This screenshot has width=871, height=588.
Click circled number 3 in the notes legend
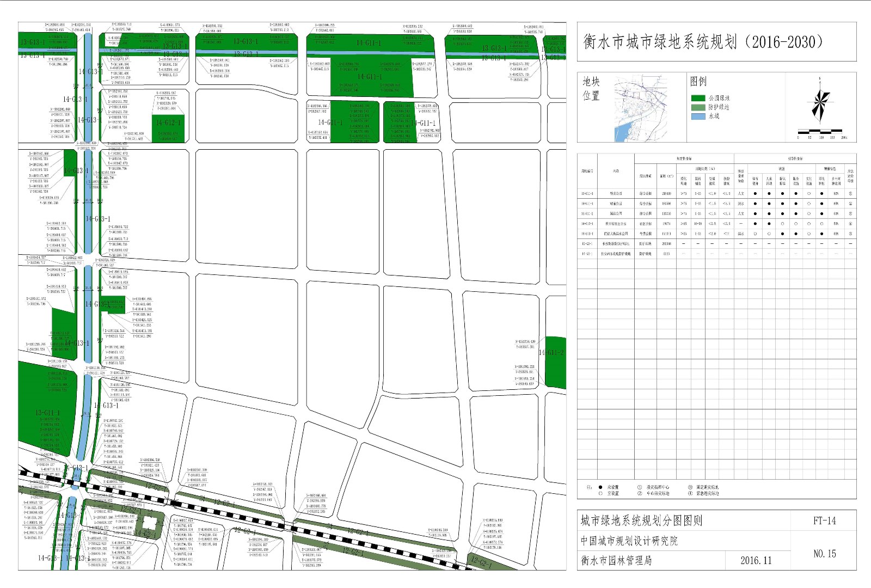[x=690, y=487]
